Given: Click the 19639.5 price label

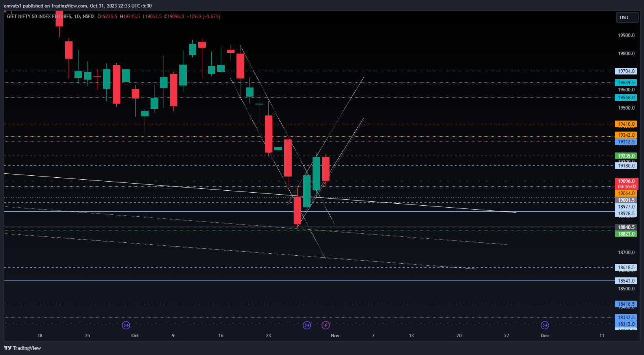Looking at the screenshot, I should pos(626,83).
